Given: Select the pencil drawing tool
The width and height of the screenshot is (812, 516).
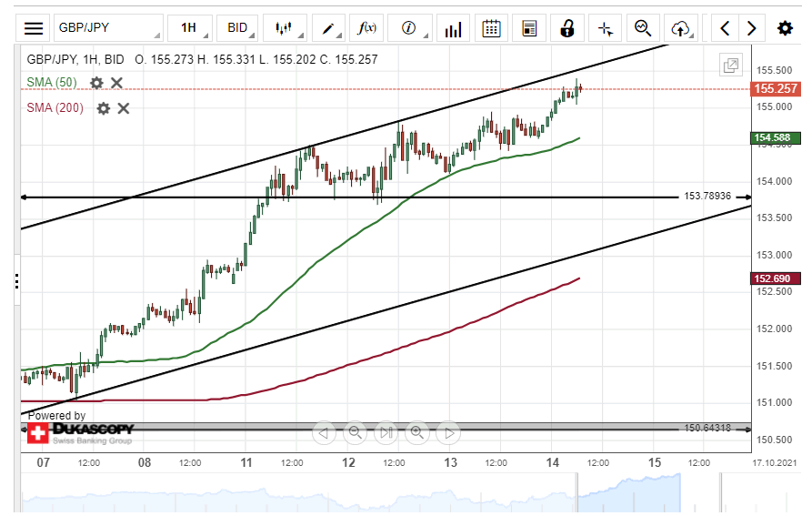Looking at the screenshot, I should click(x=328, y=28).
